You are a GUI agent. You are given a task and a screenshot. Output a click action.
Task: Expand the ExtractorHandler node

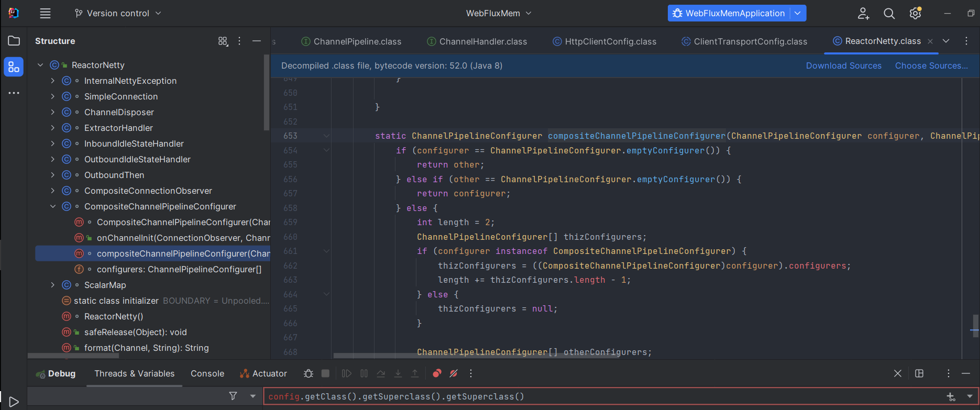coord(53,128)
